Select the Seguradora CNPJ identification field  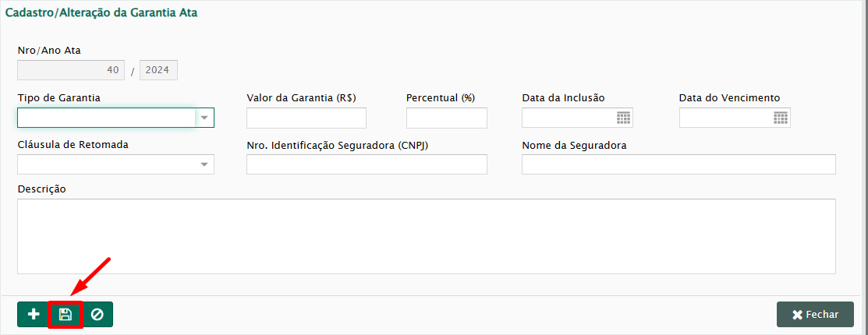[x=367, y=164]
